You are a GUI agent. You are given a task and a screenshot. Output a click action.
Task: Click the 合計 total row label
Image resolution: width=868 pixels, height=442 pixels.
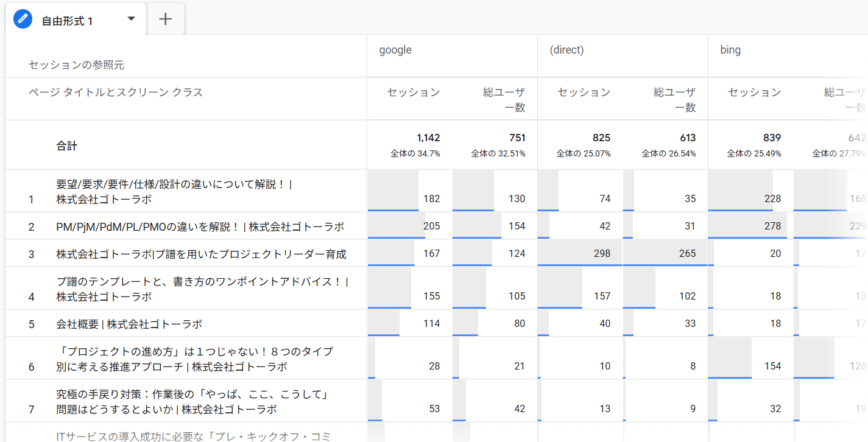coord(67,146)
